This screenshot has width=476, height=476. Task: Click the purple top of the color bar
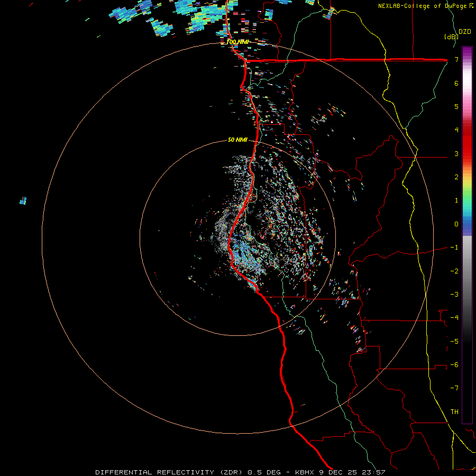tap(467, 52)
